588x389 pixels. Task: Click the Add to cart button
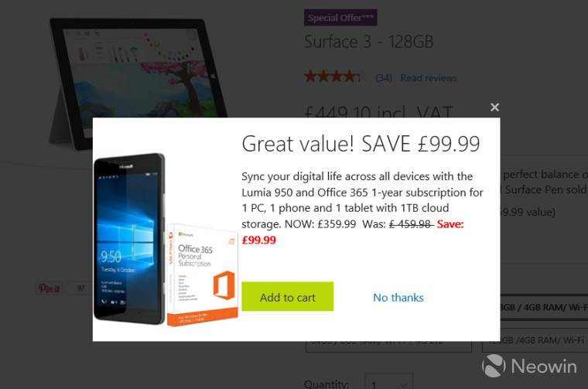pyautogui.click(x=288, y=296)
